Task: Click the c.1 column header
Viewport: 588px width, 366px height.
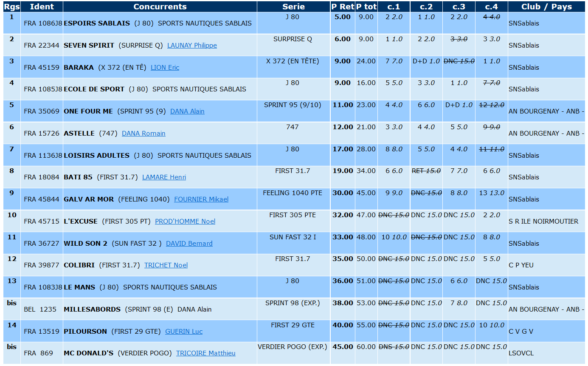Action: click(x=394, y=6)
